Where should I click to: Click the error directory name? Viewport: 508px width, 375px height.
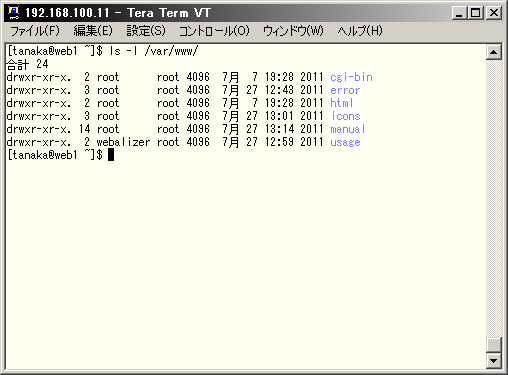(x=345, y=90)
